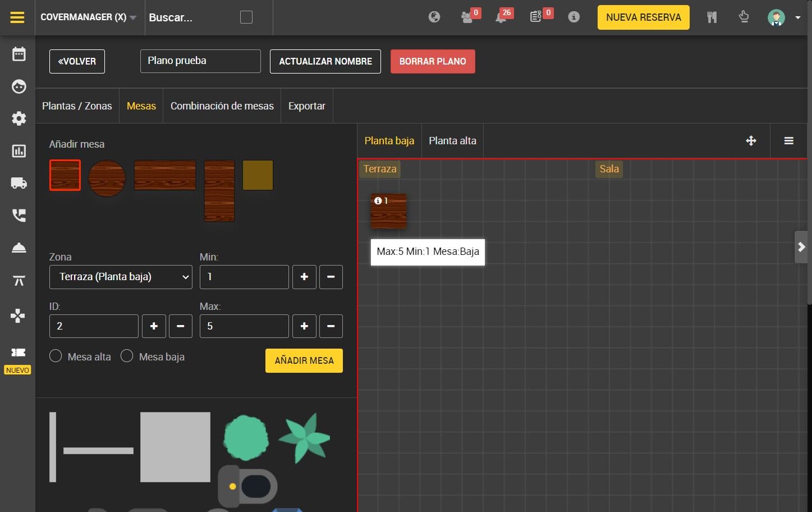Open the statistics chart icon in sidebar

(19, 151)
